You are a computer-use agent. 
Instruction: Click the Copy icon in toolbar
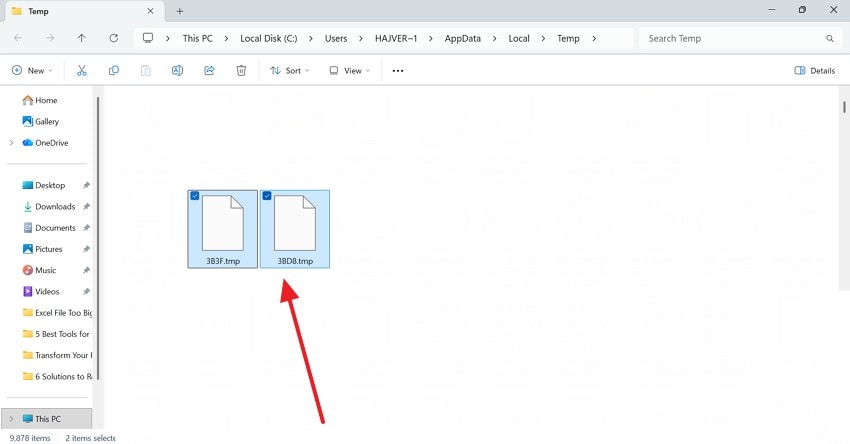pos(113,70)
